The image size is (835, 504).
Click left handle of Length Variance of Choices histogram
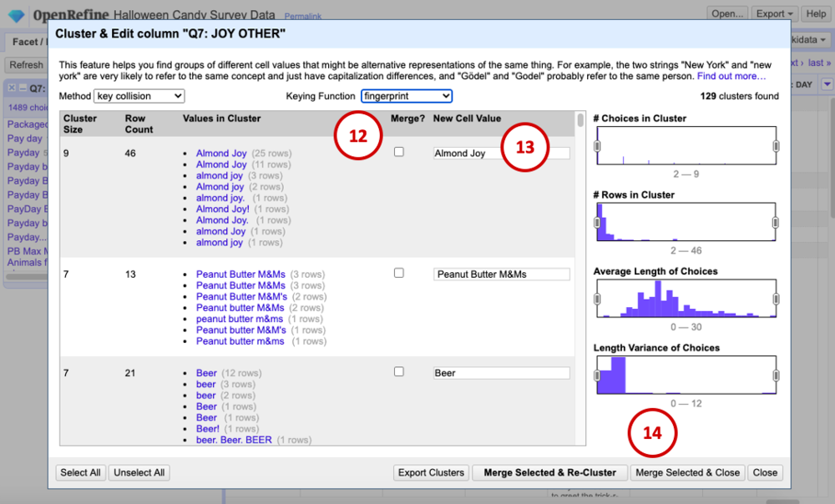tap(597, 375)
